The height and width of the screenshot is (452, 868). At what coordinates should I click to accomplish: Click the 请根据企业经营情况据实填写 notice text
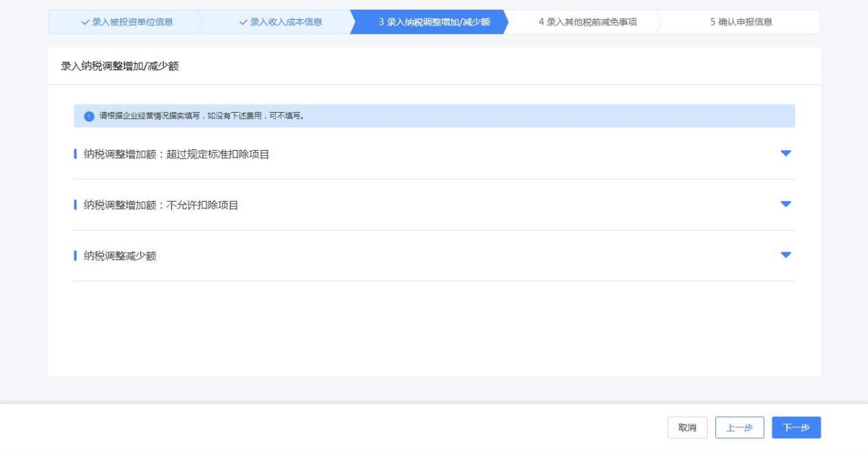click(x=202, y=116)
